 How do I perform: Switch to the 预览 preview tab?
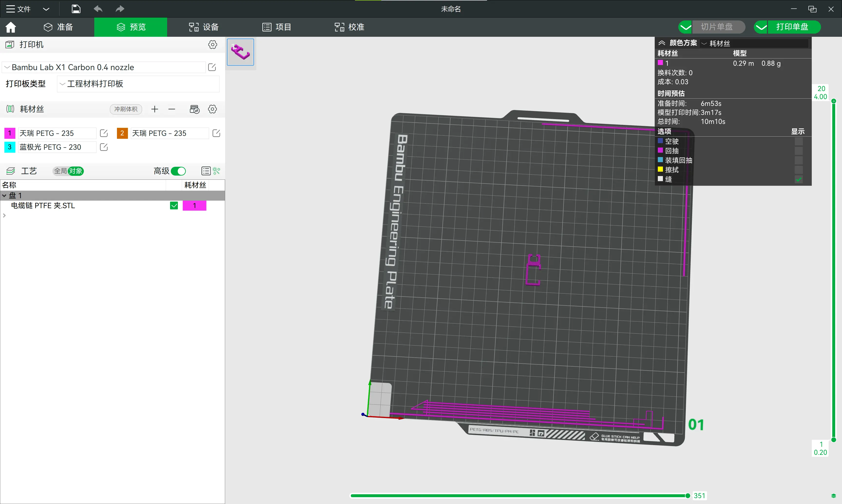point(131,27)
